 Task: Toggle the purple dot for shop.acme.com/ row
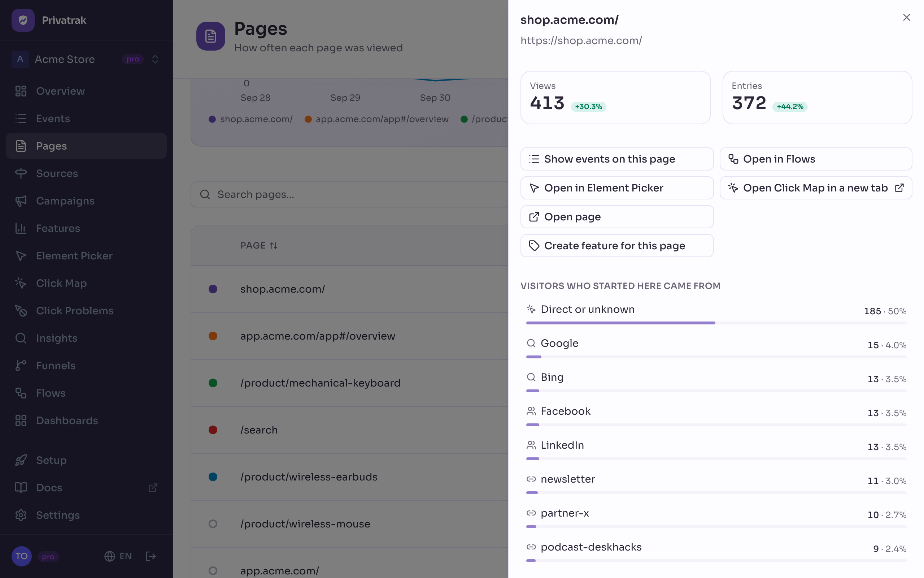[x=213, y=289]
